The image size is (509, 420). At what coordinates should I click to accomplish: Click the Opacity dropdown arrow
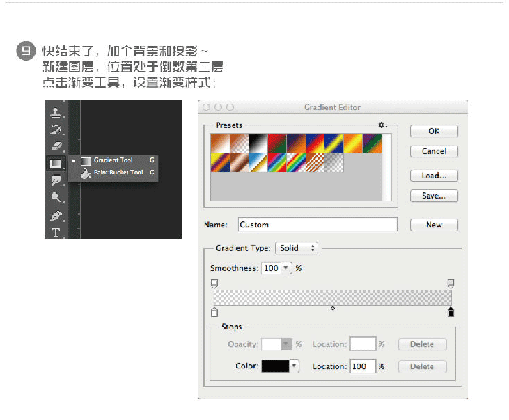(286, 344)
